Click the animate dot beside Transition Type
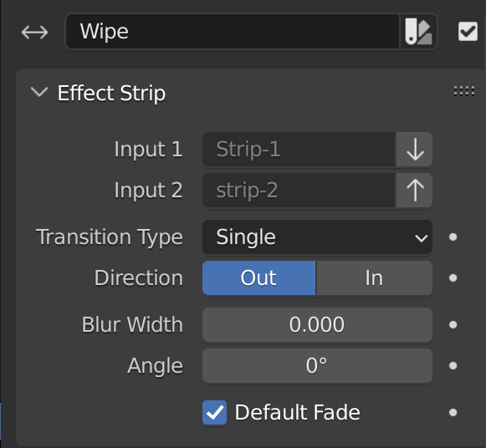 pyautogui.click(x=453, y=237)
